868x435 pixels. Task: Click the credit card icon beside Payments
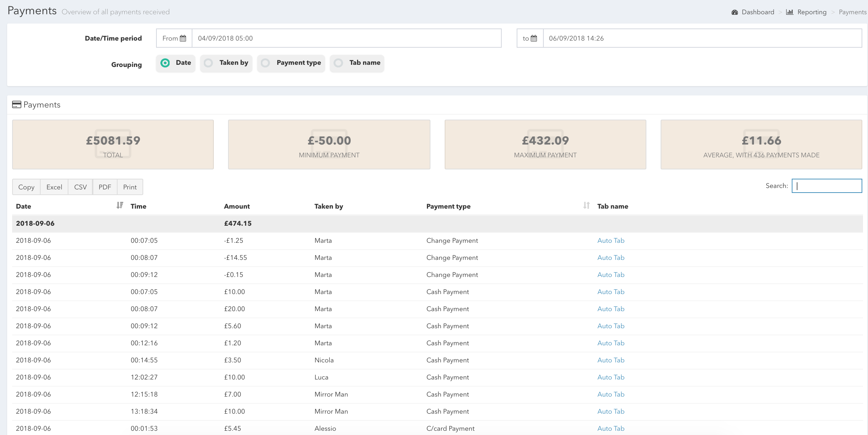pyautogui.click(x=16, y=105)
